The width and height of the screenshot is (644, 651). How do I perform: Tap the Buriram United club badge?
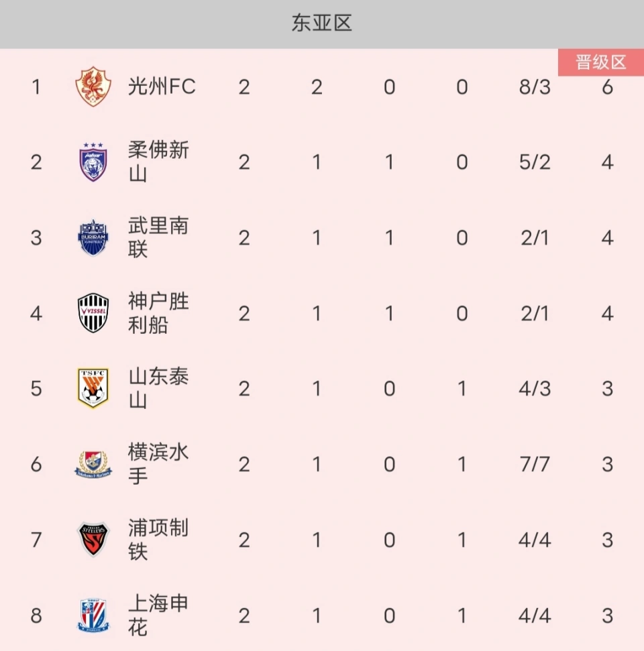point(93,237)
